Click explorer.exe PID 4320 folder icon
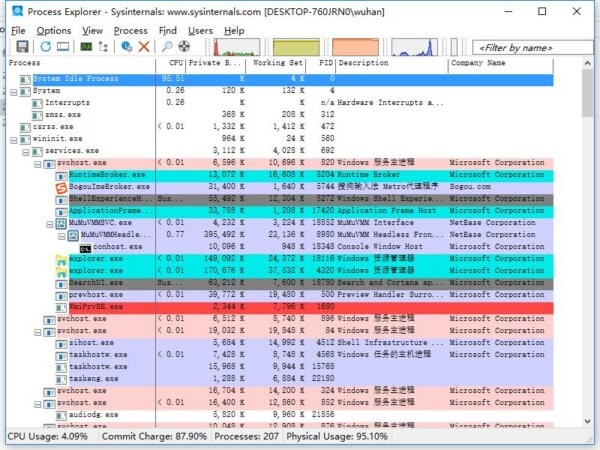 tap(61, 271)
